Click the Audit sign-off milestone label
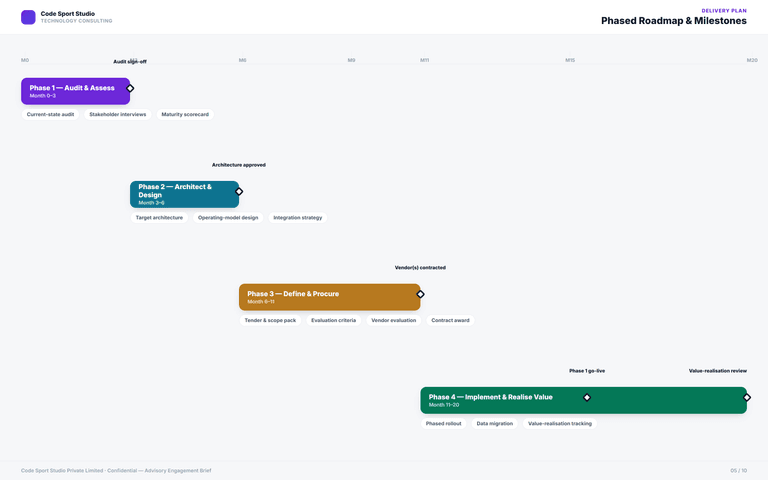The image size is (768, 480). [130, 62]
